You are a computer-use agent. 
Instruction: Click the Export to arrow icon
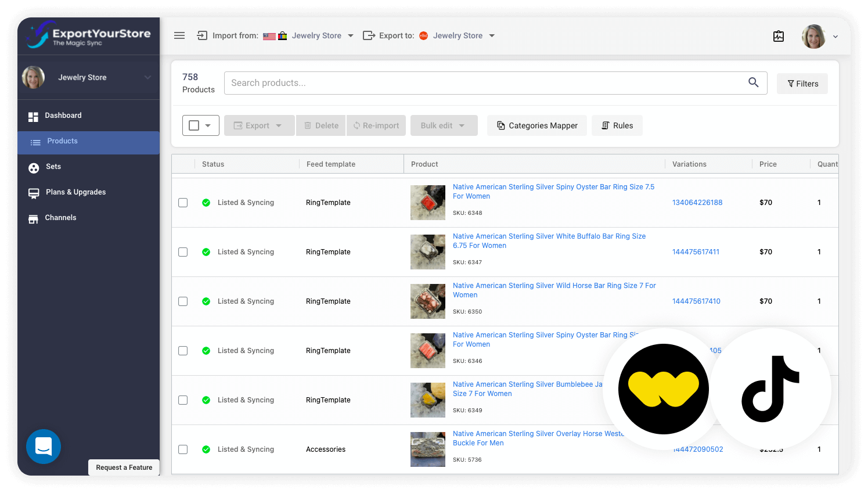pos(369,35)
